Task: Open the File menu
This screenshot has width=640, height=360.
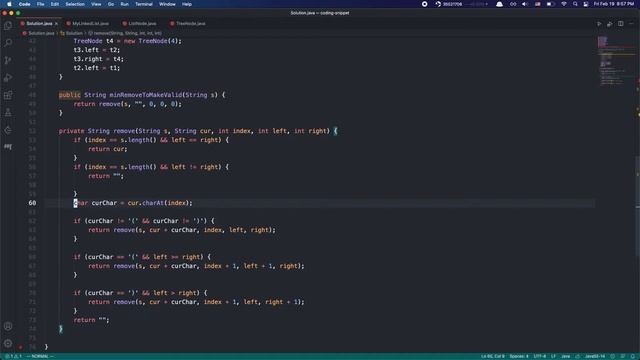Action: pyautogui.click(x=40, y=4)
